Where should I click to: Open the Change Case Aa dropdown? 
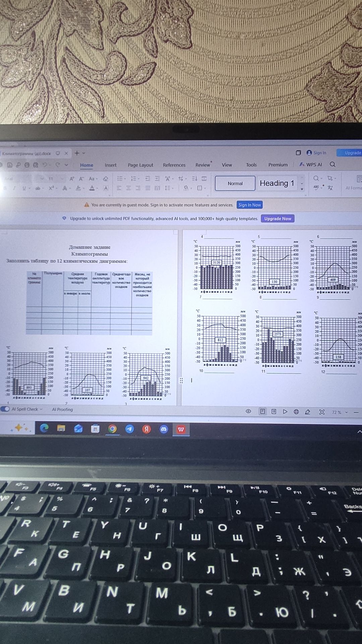[93, 179]
